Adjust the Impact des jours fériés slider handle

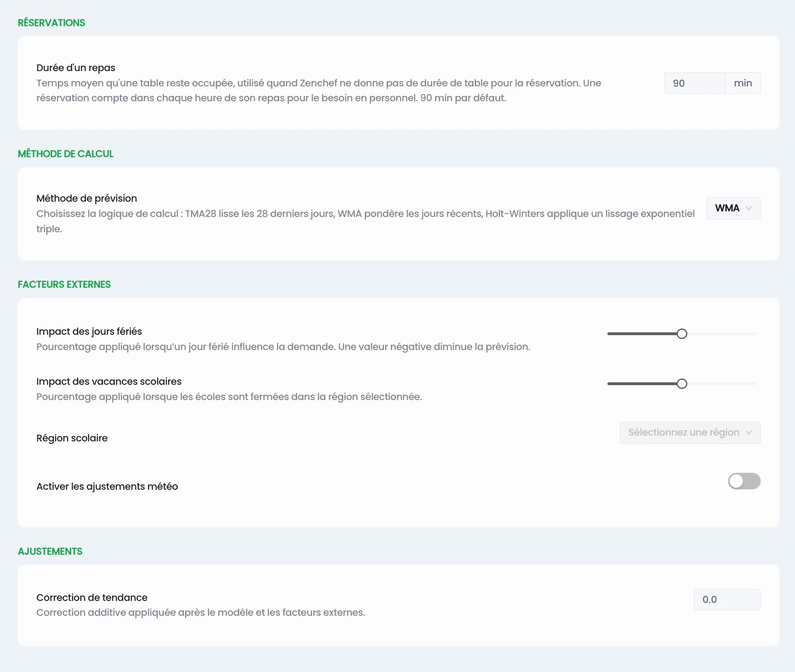pyautogui.click(x=682, y=334)
